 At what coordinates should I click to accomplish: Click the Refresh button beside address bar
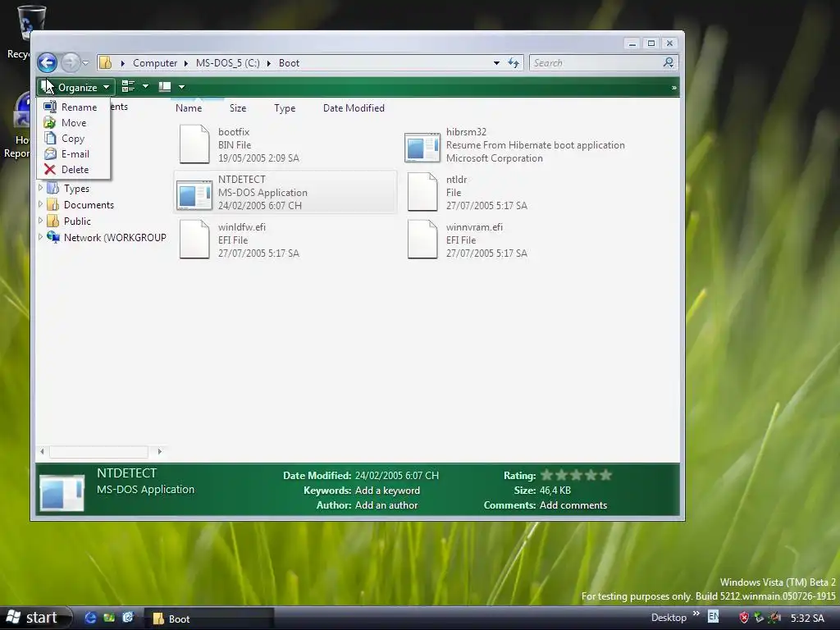tap(514, 63)
